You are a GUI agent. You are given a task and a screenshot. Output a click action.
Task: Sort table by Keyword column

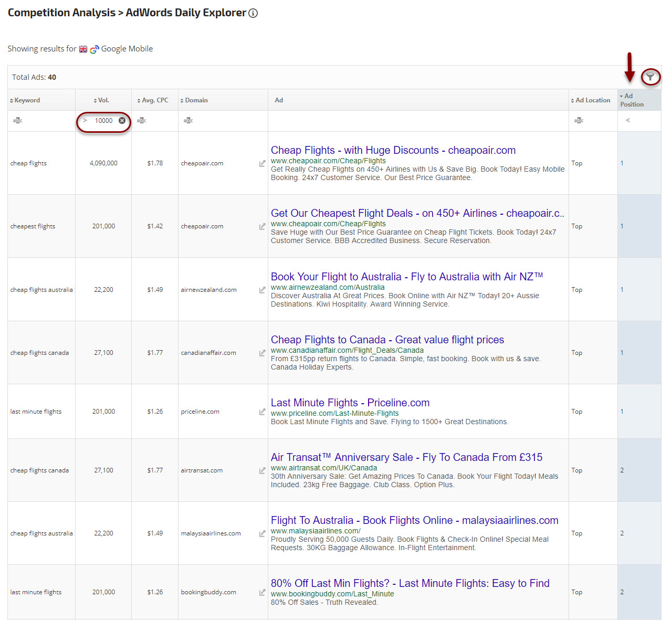point(27,100)
